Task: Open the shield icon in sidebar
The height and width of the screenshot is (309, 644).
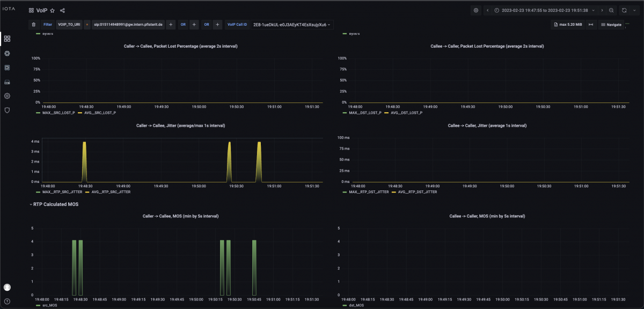Action: 7,110
